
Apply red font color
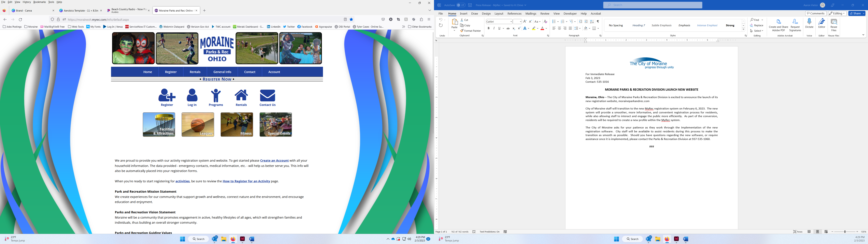pos(542,28)
